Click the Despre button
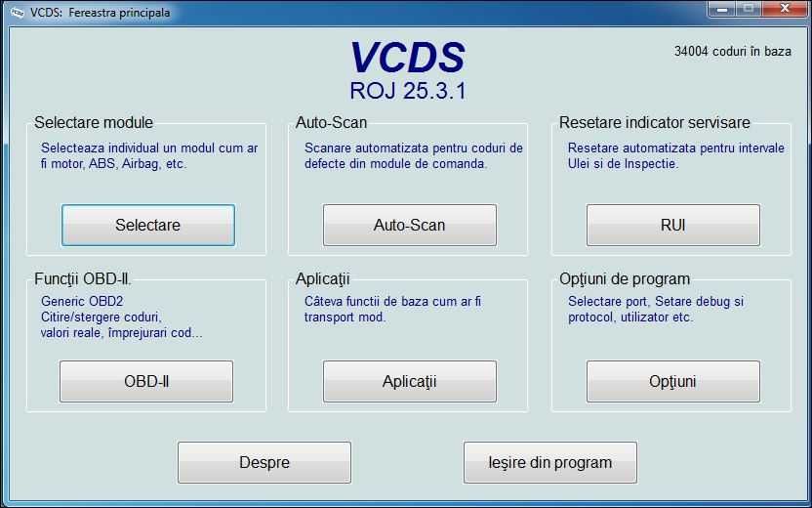 (264, 462)
